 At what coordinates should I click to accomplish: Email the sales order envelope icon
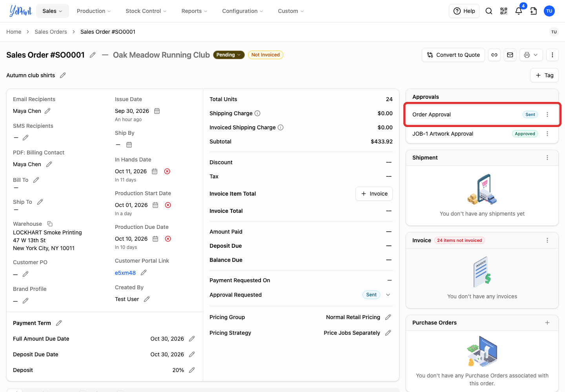pos(510,55)
